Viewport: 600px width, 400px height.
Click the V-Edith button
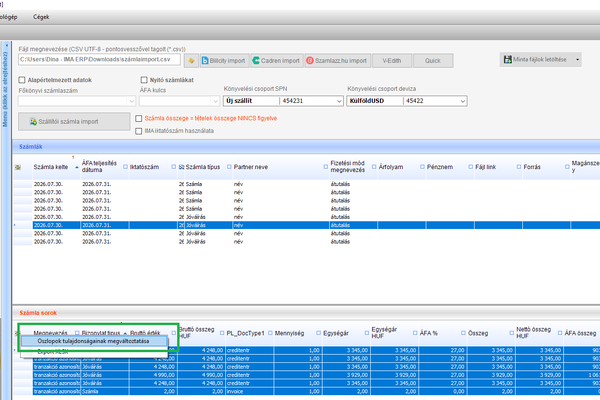pyautogui.click(x=392, y=60)
